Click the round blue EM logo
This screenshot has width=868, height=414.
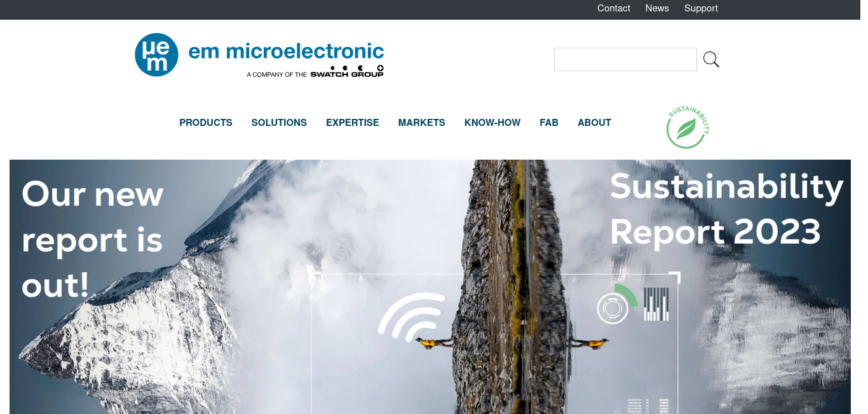[156, 55]
